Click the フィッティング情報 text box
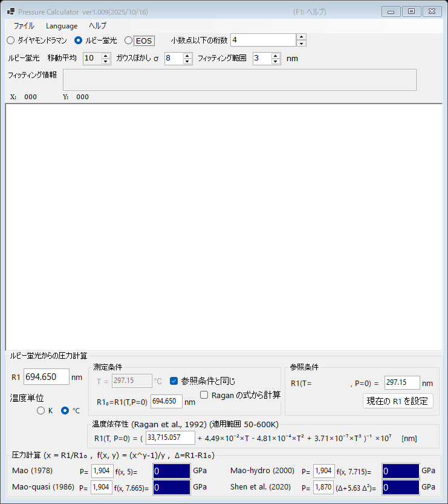The image size is (448, 504). pos(239,80)
